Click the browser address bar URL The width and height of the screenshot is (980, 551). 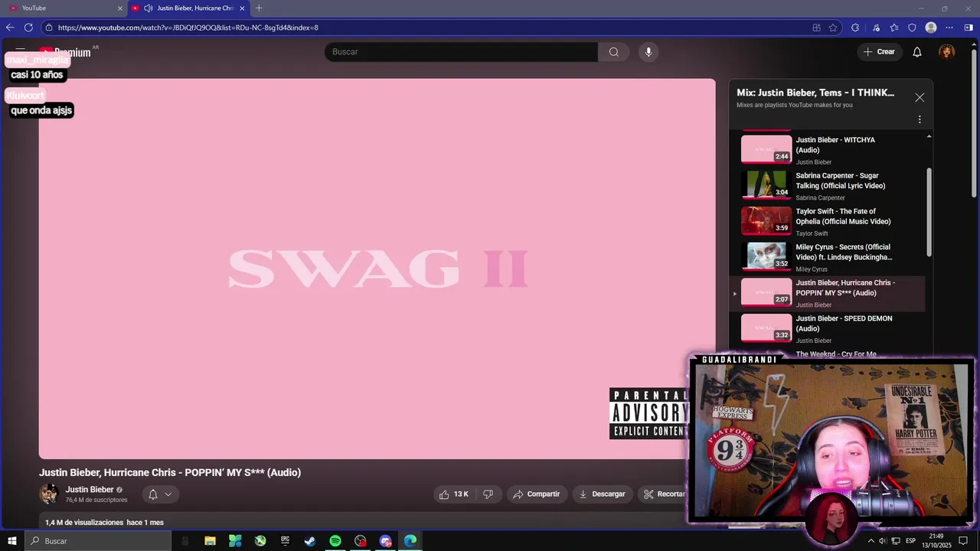coord(188,28)
